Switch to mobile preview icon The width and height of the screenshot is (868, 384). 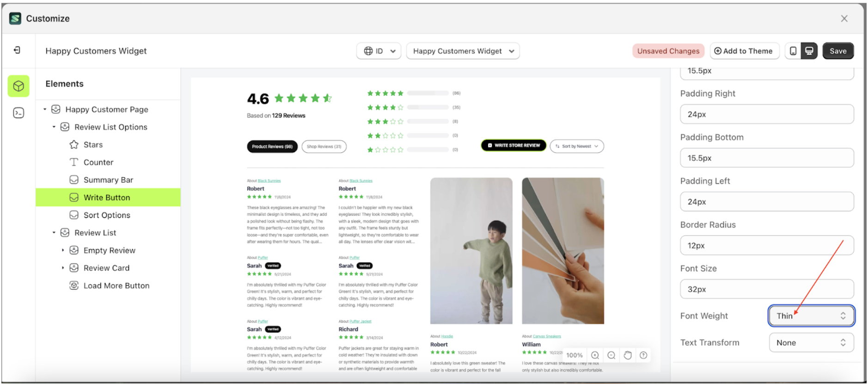(x=793, y=51)
